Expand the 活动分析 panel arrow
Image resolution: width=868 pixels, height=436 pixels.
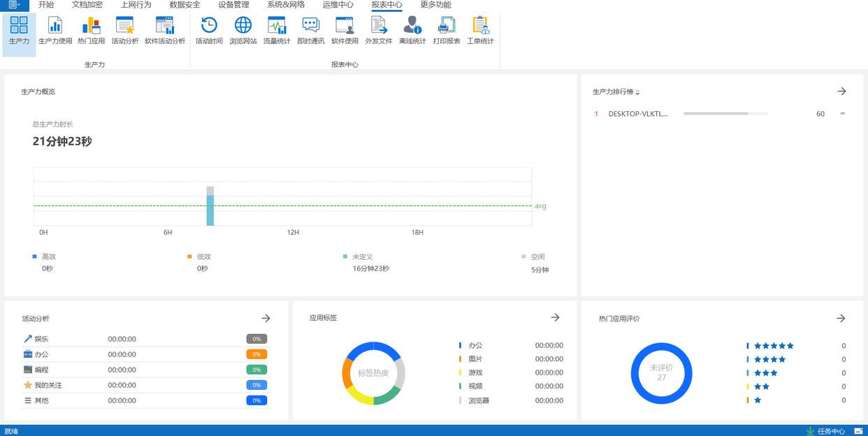click(x=266, y=318)
